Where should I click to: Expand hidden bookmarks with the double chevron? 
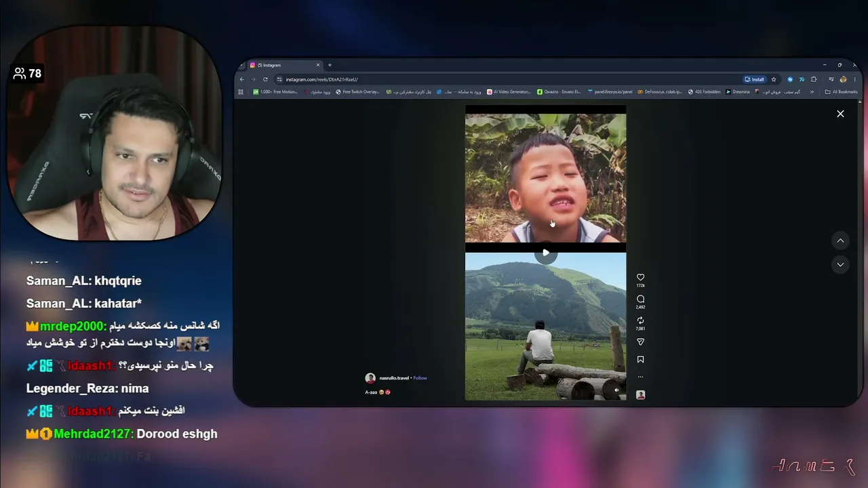(812, 91)
